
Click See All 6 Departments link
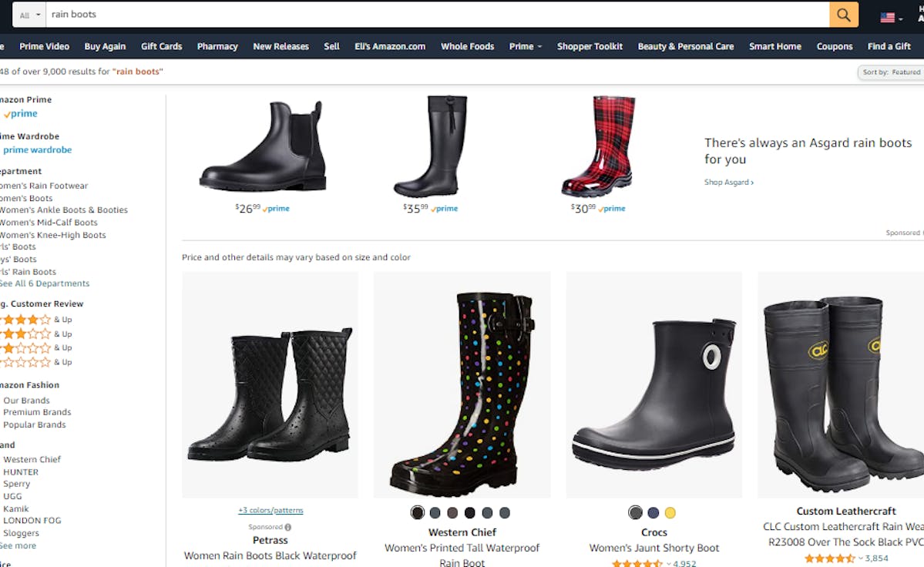point(45,283)
